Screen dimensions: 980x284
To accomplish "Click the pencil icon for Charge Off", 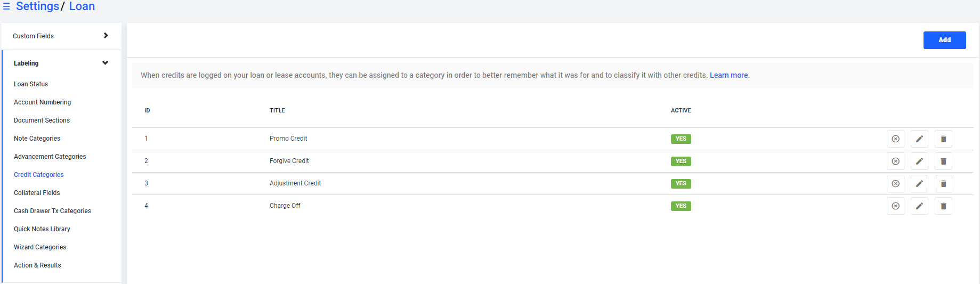I will point(919,206).
